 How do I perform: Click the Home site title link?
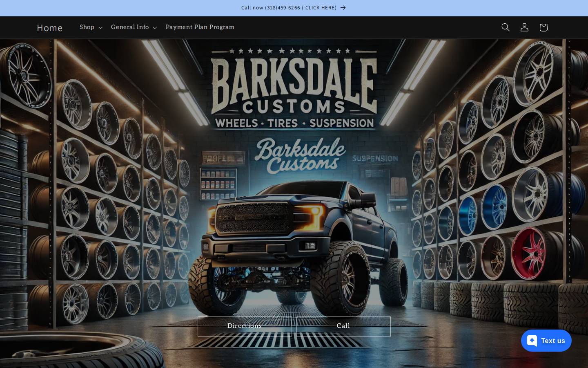click(50, 28)
